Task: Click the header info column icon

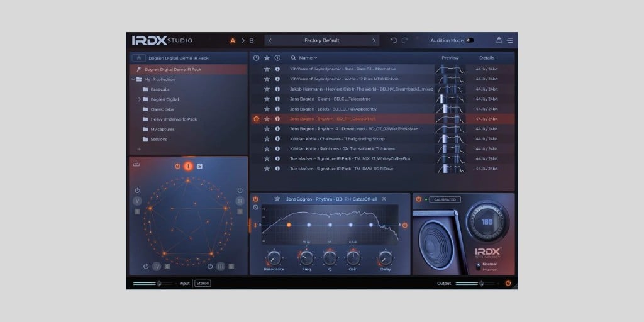Action: [x=277, y=58]
